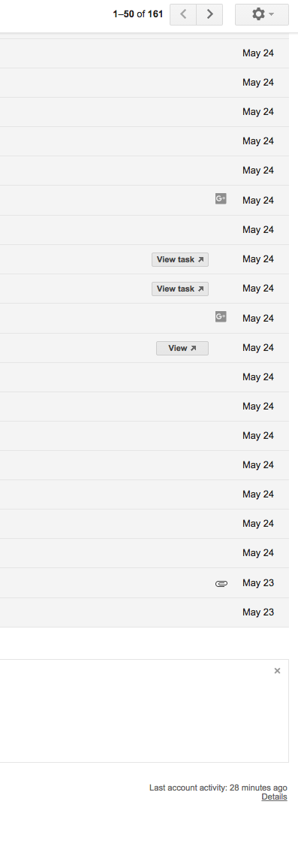The width and height of the screenshot is (298, 868).
Task: Open the Settings gear menu
Action: pos(261,14)
